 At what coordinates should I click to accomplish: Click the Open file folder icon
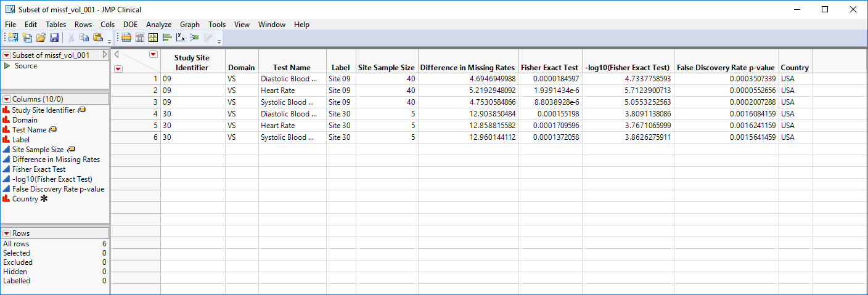click(41, 38)
